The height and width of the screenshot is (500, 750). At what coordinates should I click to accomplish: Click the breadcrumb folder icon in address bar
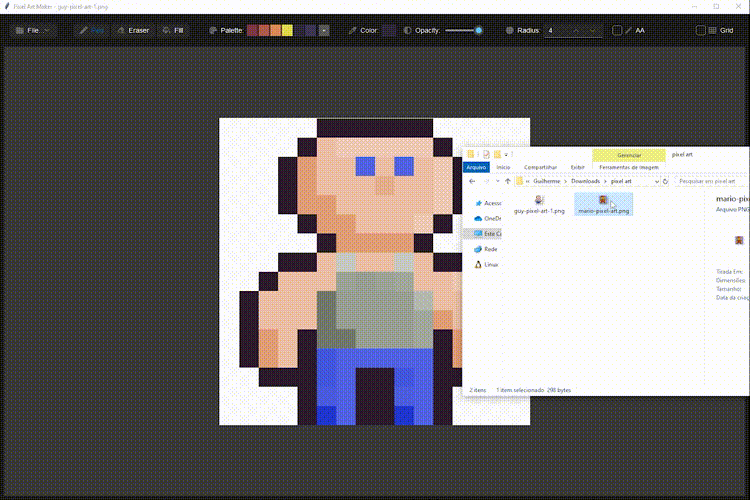(x=519, y=181)
